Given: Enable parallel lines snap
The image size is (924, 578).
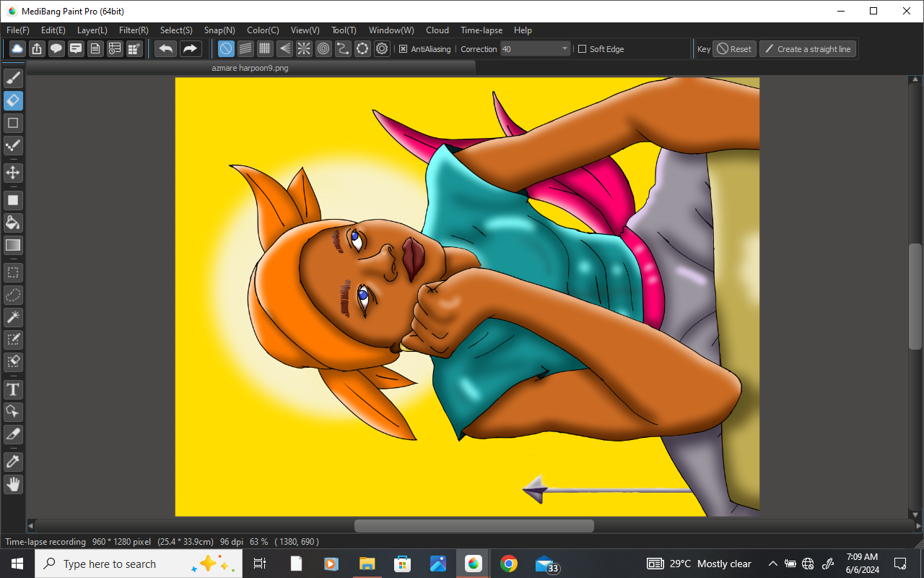Looking at the screenshot, I should coord(246,49).
